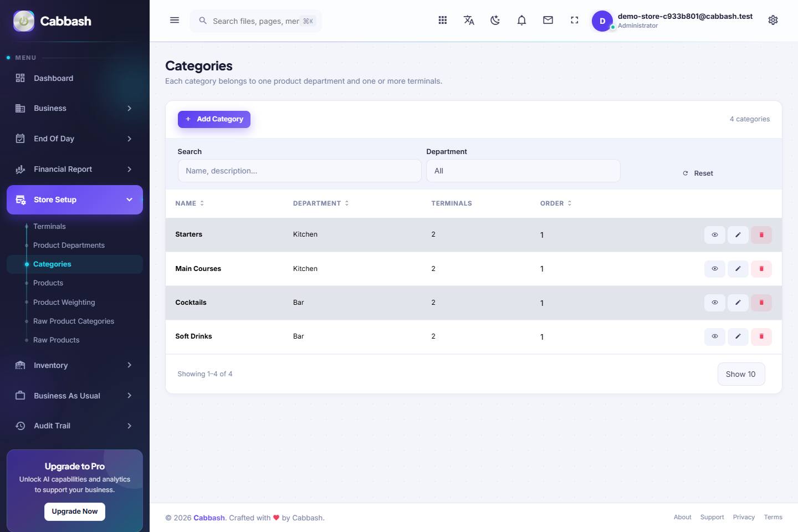Edit the Starters category
798x532 pixels.
click(738, 235)
